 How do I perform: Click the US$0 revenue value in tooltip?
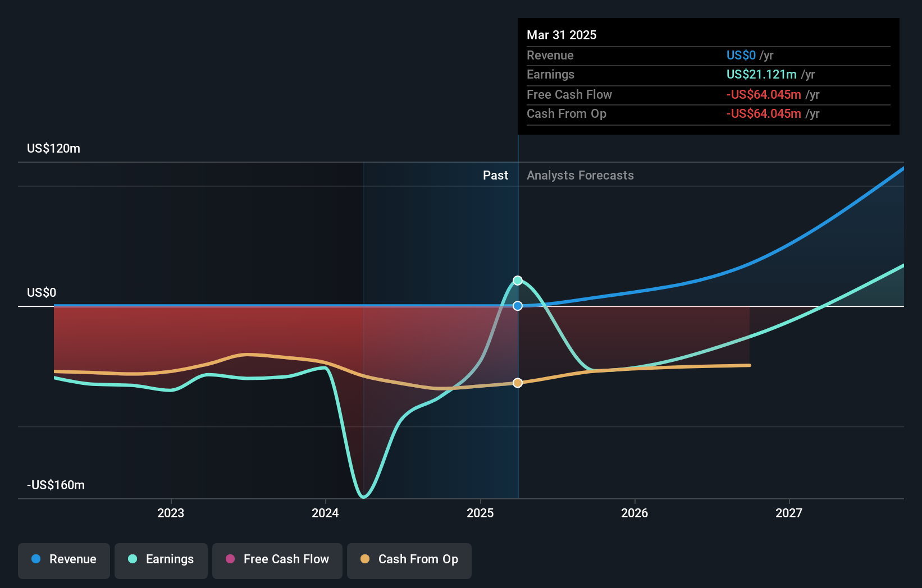(741, 56)
